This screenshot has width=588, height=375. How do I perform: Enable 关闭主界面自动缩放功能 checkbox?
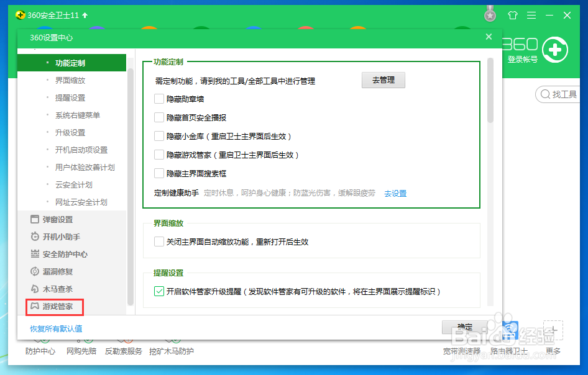(159, 242)
